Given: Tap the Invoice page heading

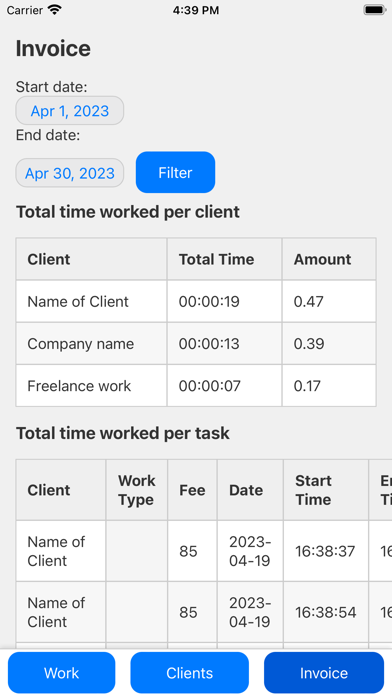Looking at the screenshot, I should 53,48.
